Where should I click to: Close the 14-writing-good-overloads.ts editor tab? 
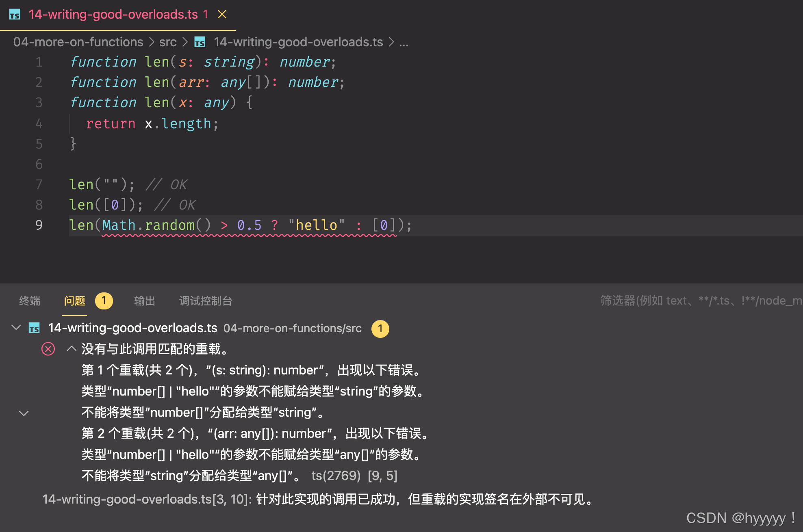222,15
